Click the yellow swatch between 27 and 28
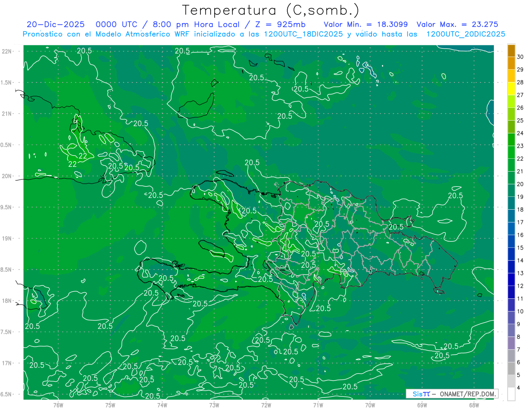532x411 pixels. click(511, 88)
